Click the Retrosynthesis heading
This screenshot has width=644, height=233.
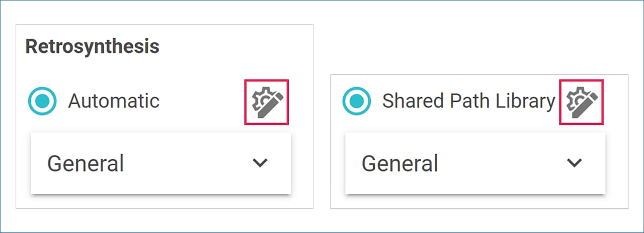pyautogui.click(x=92, y=47)
